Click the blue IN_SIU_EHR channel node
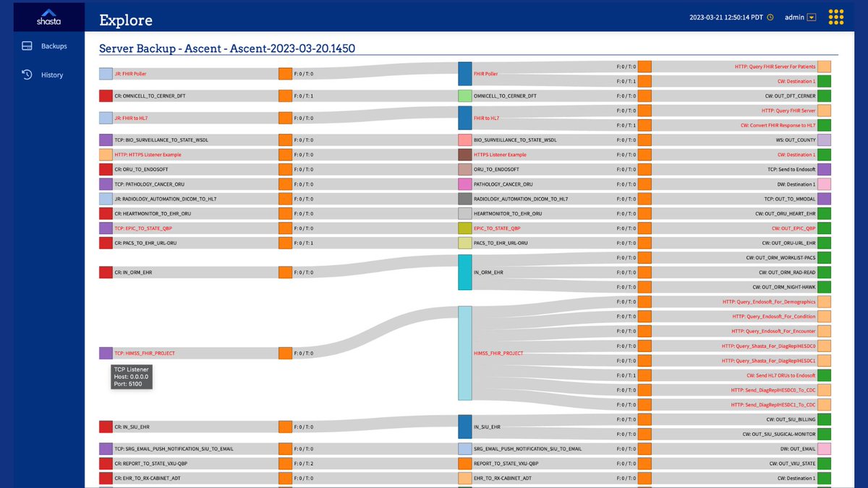868x488 pixels. [465, 427]
